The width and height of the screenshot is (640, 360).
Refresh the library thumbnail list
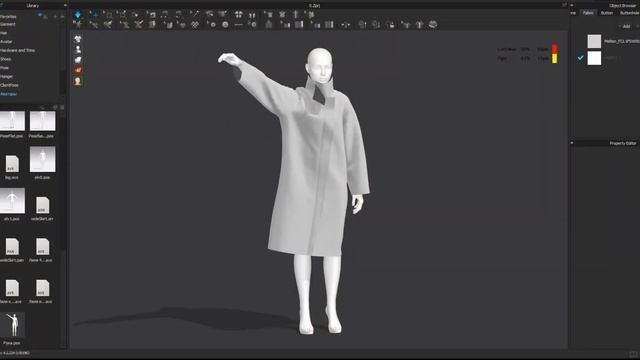pos(55,107)
